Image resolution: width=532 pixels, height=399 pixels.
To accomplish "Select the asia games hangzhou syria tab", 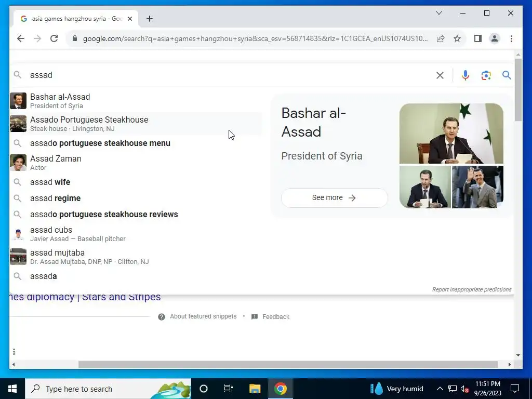I will tap(76, 19).
